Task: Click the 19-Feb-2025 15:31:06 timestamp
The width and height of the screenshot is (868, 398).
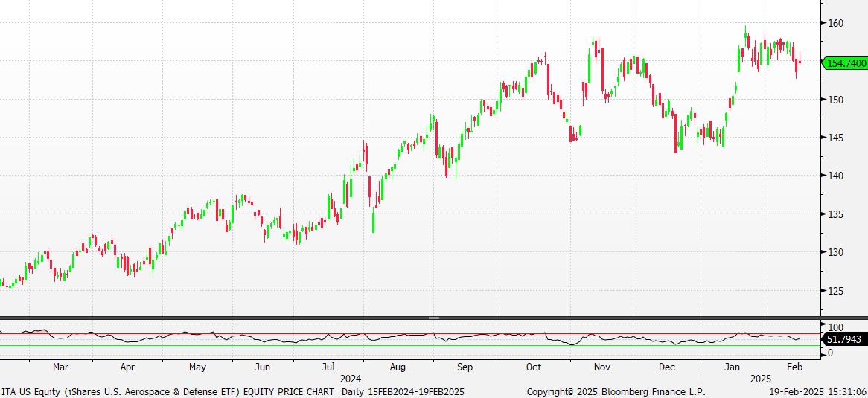Action: tap(818, 391)
